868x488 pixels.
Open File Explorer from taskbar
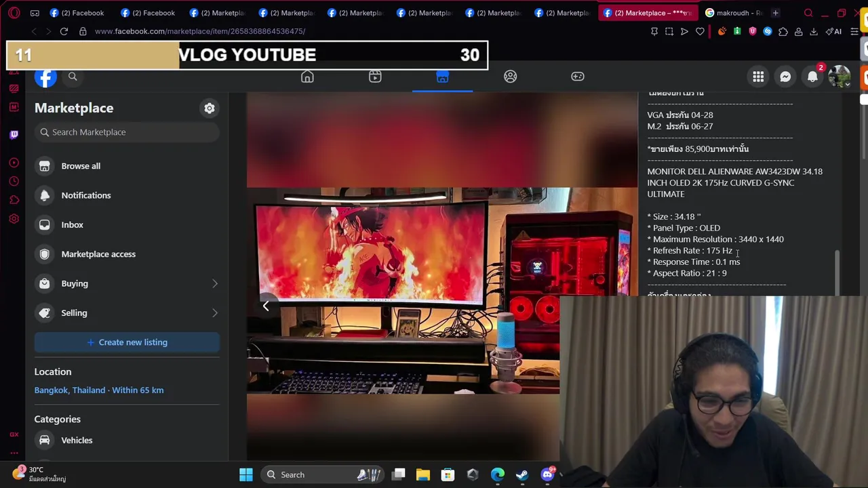point(423,474)
